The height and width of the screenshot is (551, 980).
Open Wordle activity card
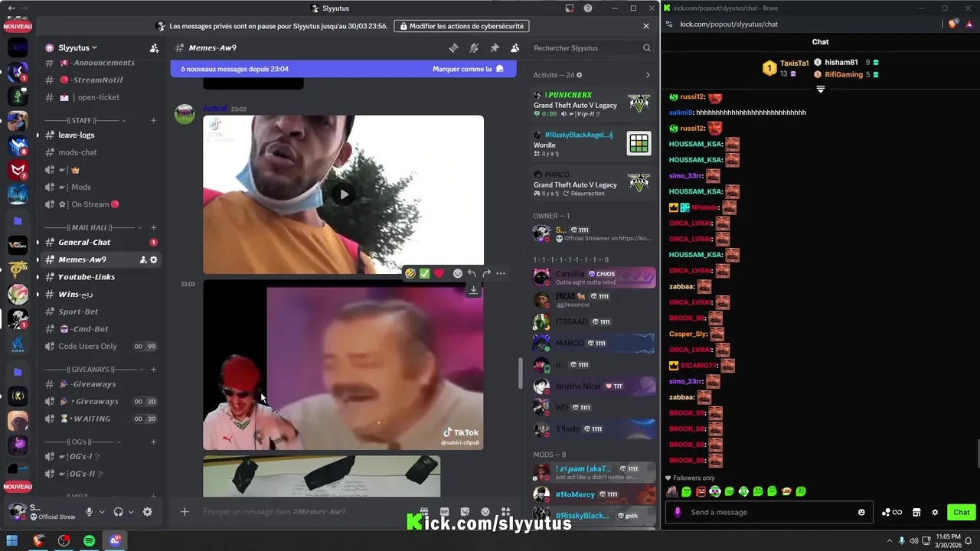point(593,143)
